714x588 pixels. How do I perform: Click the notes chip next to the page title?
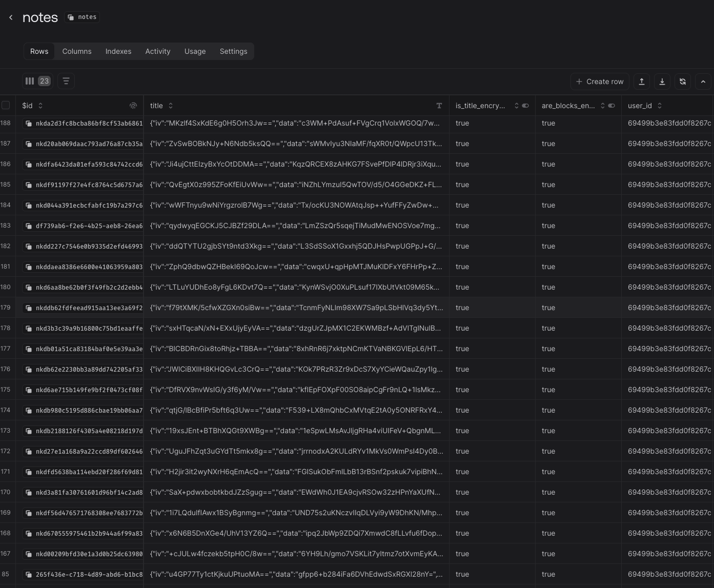pyautogui.click(x=81, y=17)
